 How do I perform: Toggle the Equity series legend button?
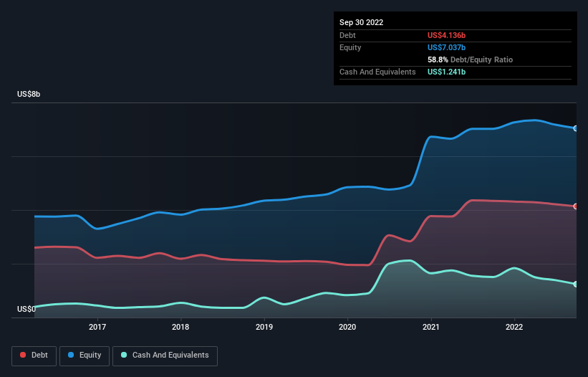85,355
